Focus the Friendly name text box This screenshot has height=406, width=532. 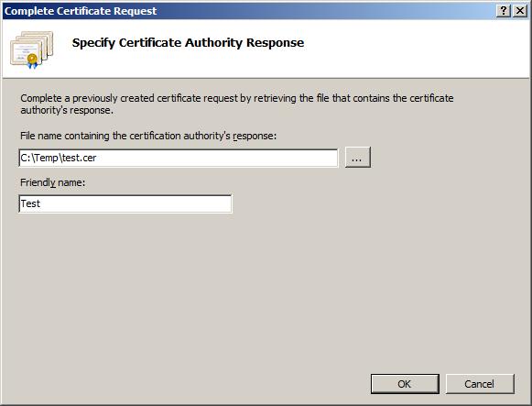click(x=125, y=203)
